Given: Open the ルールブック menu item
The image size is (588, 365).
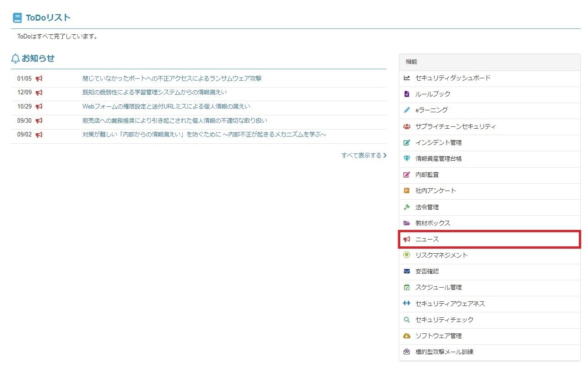Looking at the screenshot, I should (490, 94).
